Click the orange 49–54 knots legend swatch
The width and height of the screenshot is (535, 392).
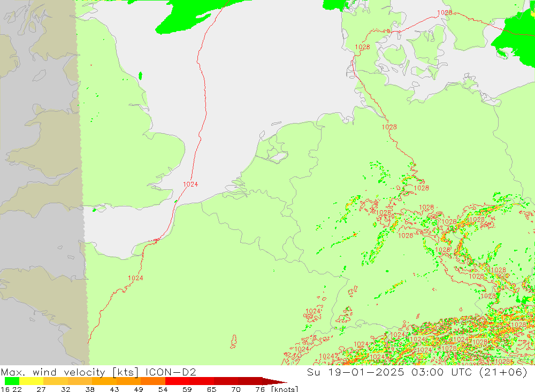153,381
